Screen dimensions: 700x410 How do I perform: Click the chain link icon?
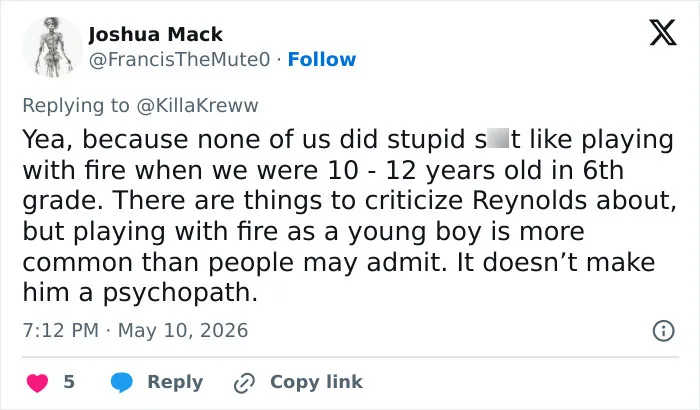click(x=244, y=383)
